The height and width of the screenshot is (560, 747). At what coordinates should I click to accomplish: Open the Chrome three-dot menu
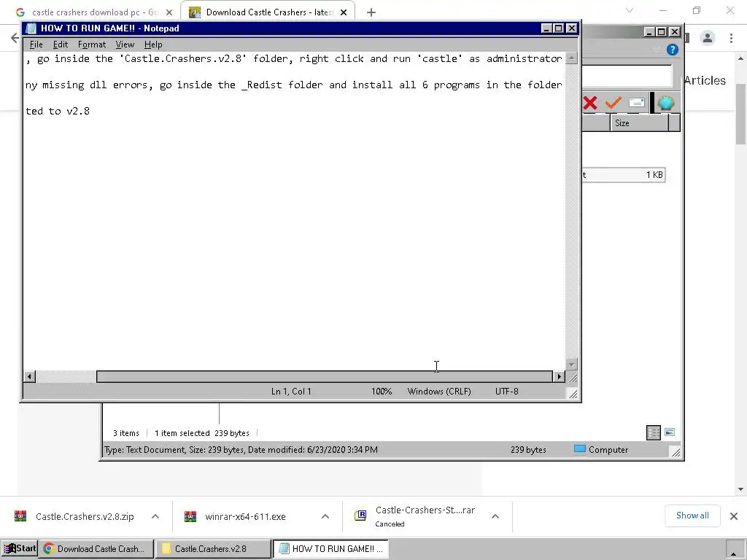click(x=731, y=38)
